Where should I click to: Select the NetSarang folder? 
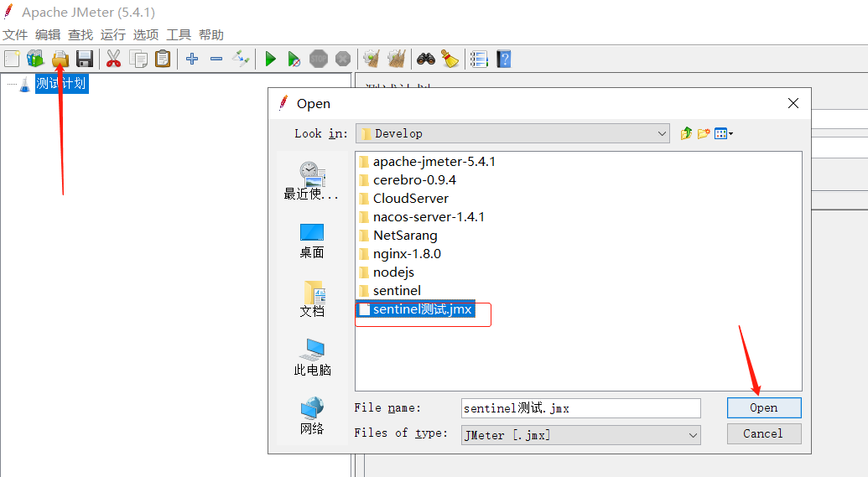tap(398, 236)
